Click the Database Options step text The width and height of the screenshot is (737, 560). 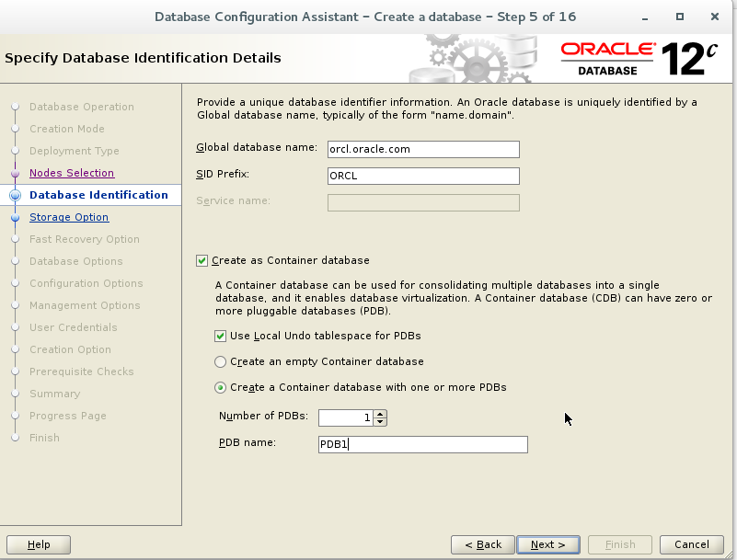tap(75, 261)
